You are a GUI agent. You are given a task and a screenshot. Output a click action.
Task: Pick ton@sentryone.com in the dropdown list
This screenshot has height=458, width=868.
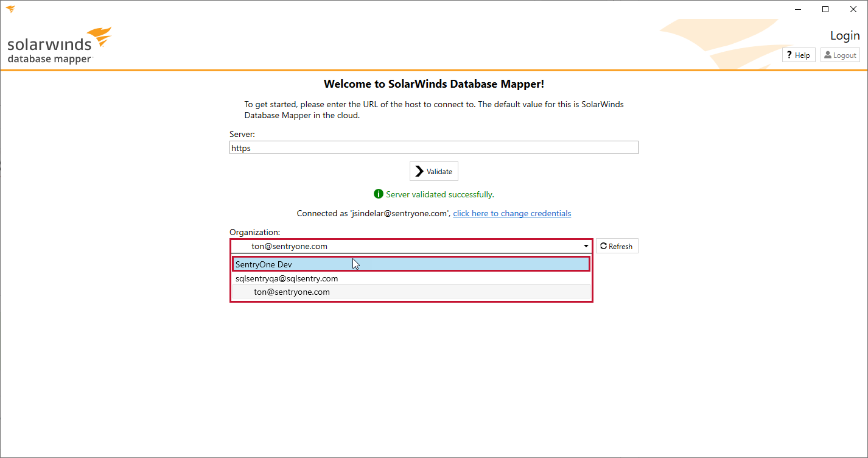(411, 292)
